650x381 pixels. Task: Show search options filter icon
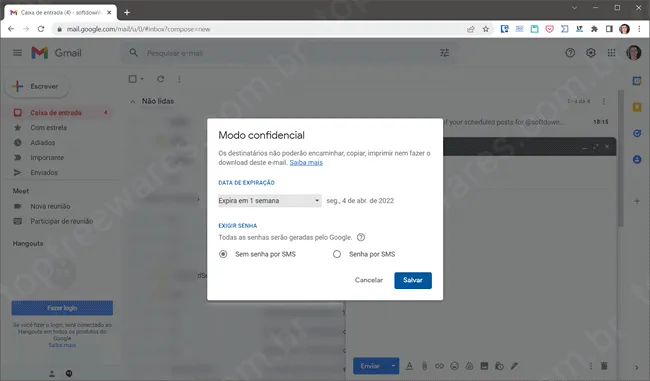tap(444, 53)
